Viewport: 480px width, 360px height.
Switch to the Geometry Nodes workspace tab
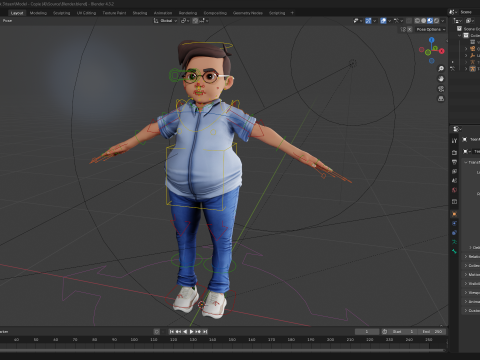click(248, 13)
